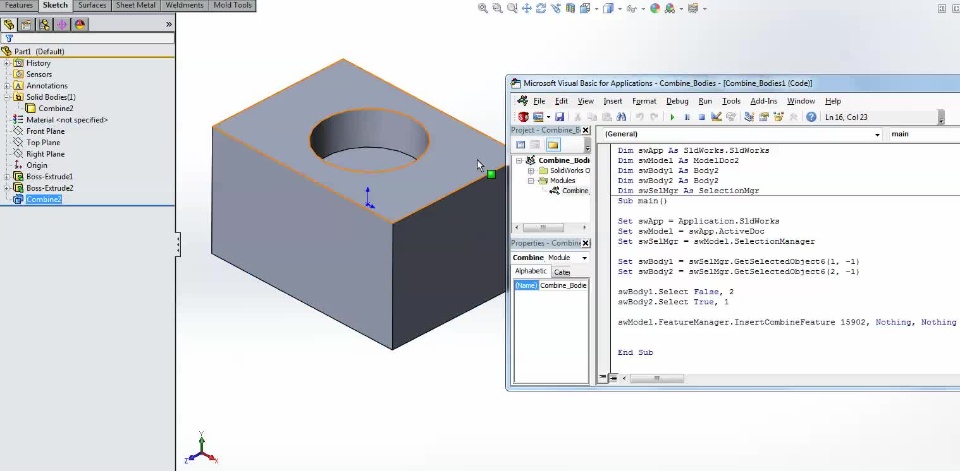Switch to the Sheet Metal tab
This screenshot has width=960, height=471.
coord(136,6)
